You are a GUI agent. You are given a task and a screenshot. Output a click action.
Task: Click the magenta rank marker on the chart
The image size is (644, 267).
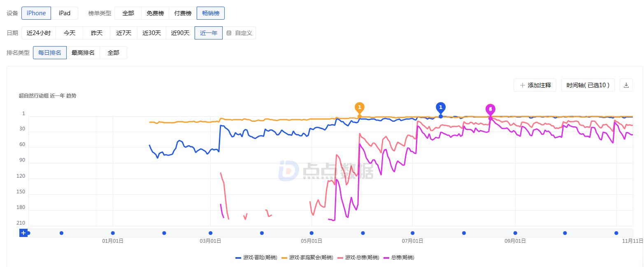[490, 109]
